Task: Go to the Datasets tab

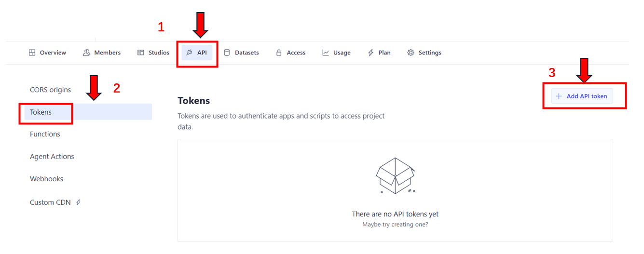Action: (x=241, y=53)
